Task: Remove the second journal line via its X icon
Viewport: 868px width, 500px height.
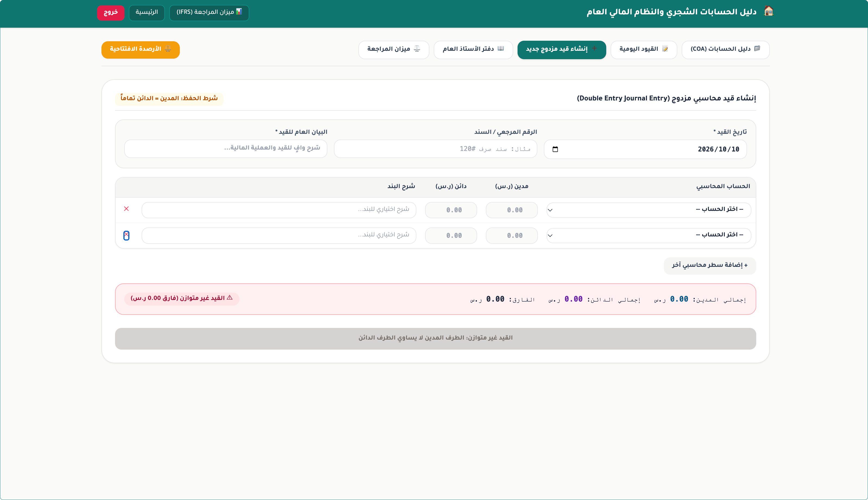Action: coord(126,235)
